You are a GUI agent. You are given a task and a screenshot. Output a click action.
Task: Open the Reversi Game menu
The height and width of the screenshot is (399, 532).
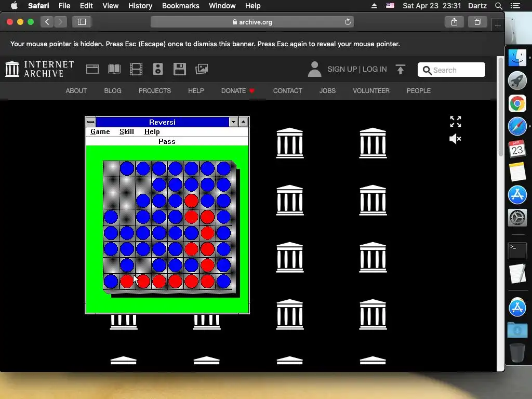point(100,131)
